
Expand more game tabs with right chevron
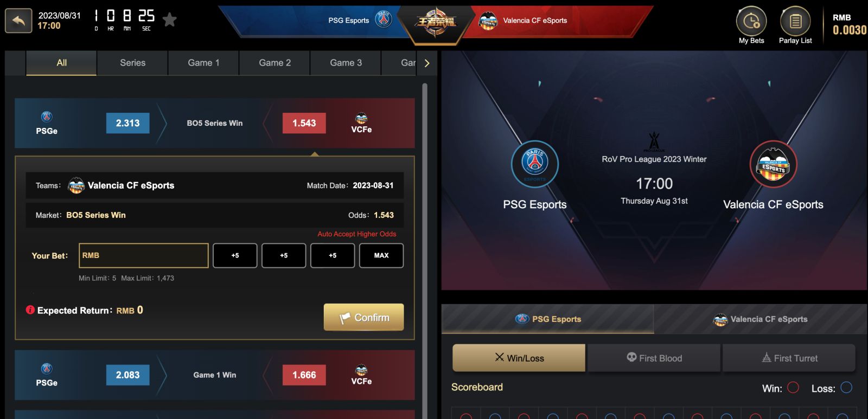(427, 63)
